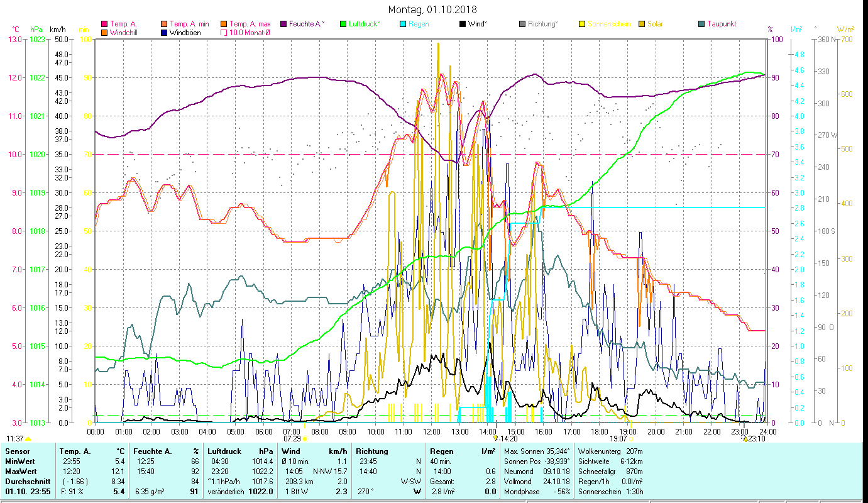Click the pink Temp. A. legend swatch
868x503 pixels.
coord(104,24)
